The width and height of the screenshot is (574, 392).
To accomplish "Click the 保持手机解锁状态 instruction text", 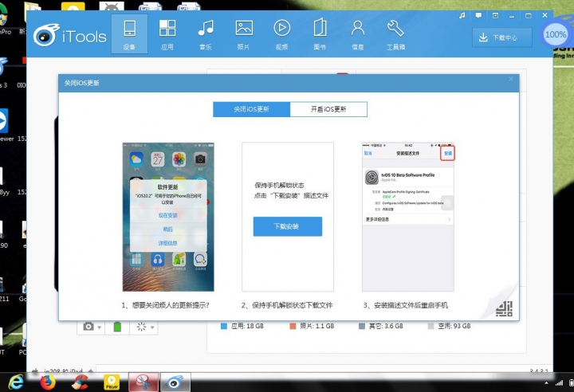I will click(279, 185).
